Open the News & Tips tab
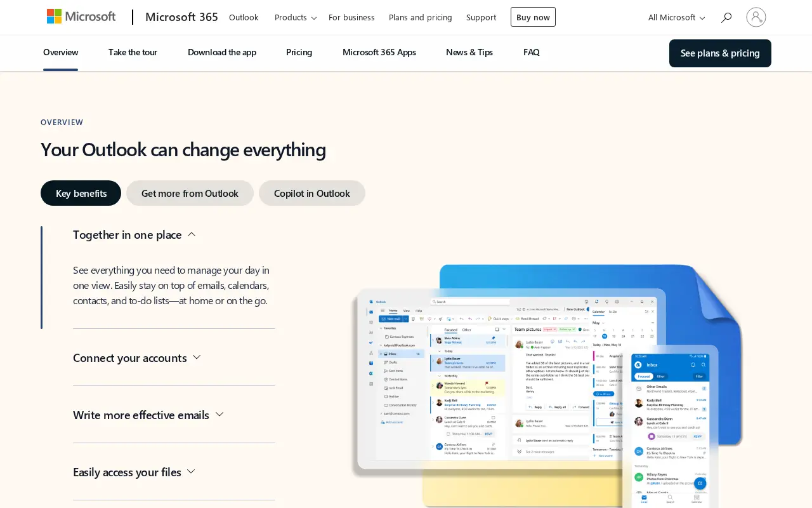This screenshot has height=508, width=812. coord(469,52)
